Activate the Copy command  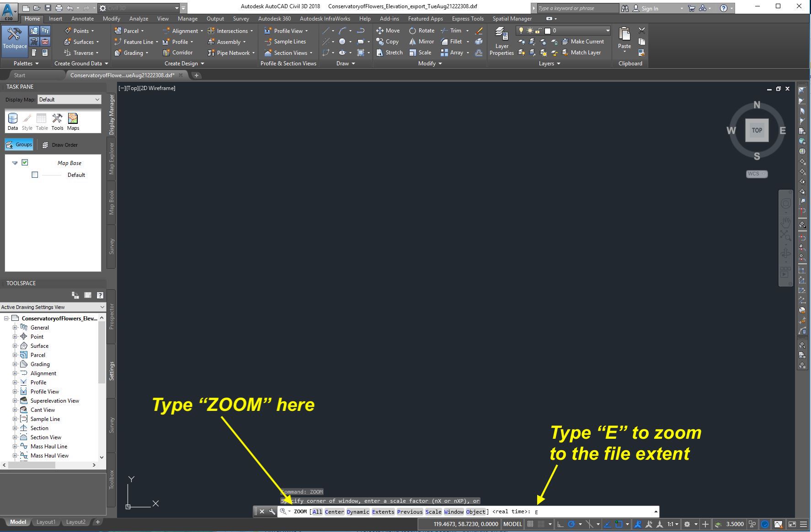pos(388,41)
